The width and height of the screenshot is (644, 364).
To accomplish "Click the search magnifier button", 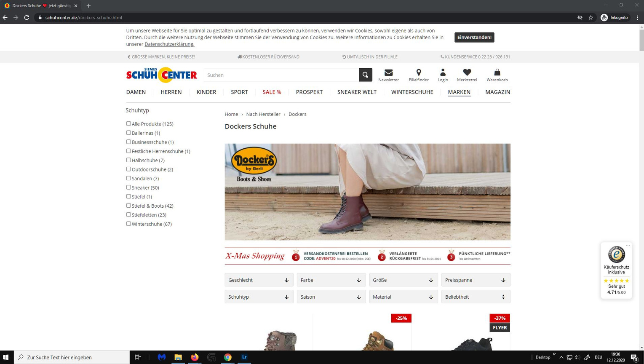I will [365, 75].
